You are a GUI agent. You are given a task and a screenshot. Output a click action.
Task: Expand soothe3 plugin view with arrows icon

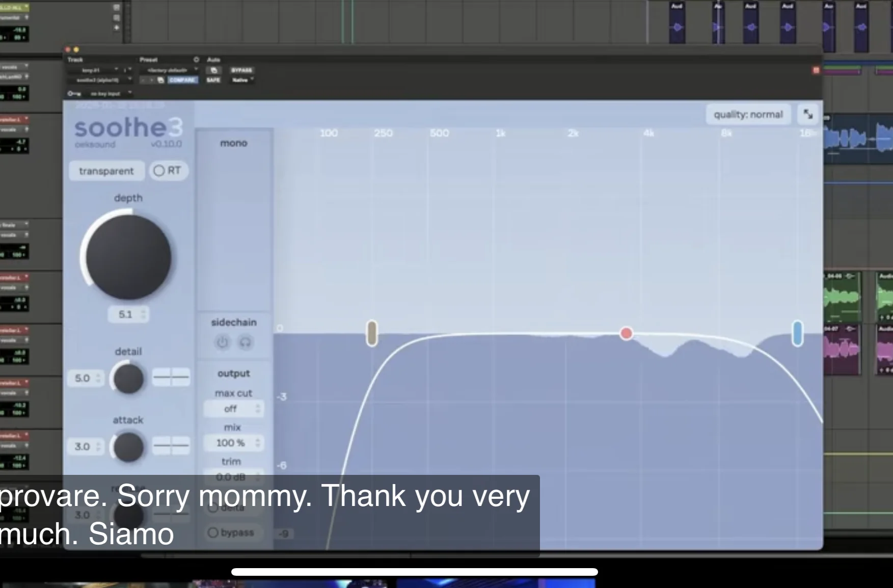(x=808, y=115)
